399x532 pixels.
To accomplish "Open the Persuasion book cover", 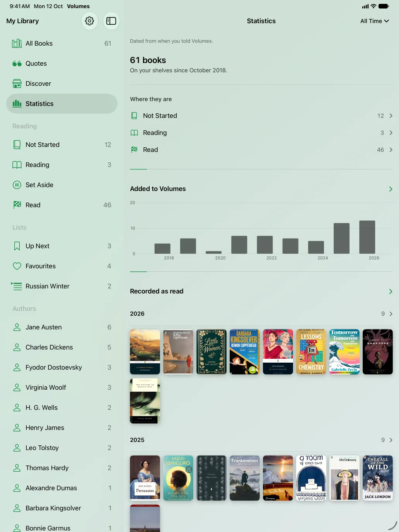I will coord(145,478).
